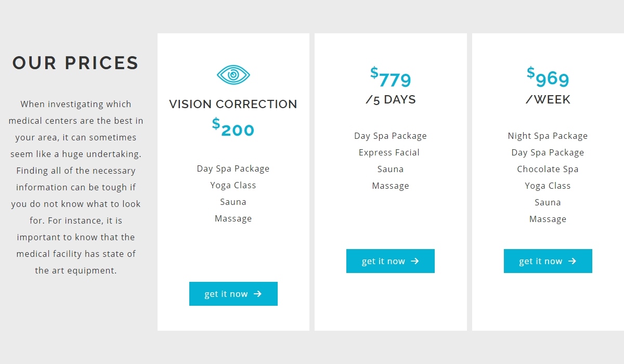This screenshot has height=364, width=624.
Task: Click Express Facial in the $779 plan
Action: pos(389,152)
